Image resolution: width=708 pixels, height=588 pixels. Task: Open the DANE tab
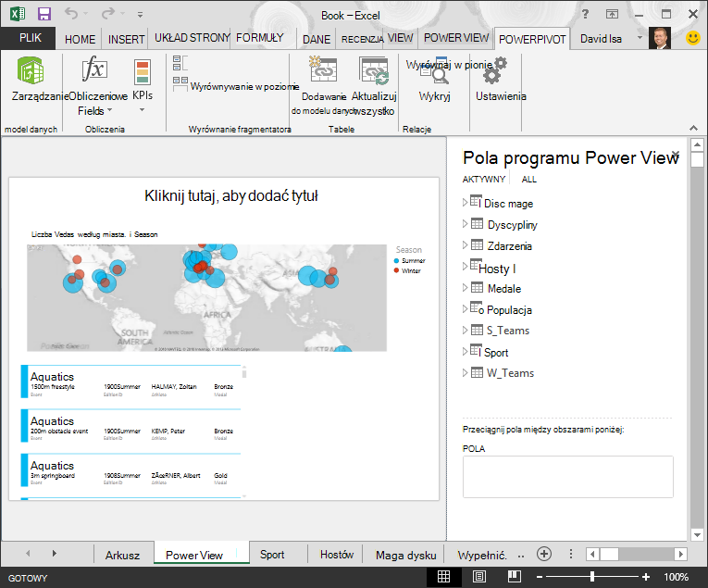(317, 40)
